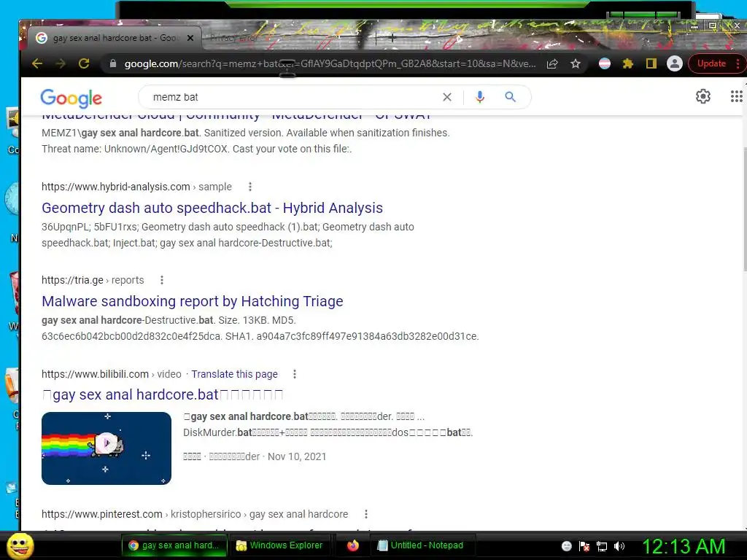Viewport: 747px width, 560px height.
Task: Close the active Google search tab
Action: click(190, 38)
